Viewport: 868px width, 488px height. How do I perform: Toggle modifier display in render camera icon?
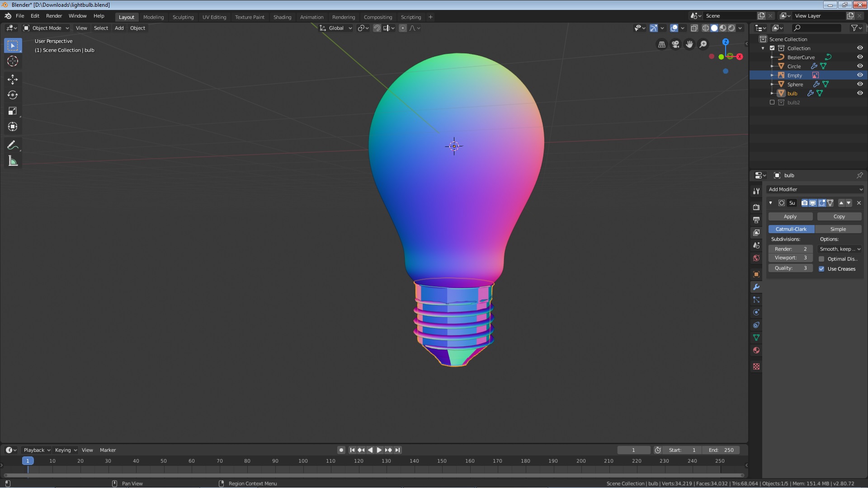point(804,203)
